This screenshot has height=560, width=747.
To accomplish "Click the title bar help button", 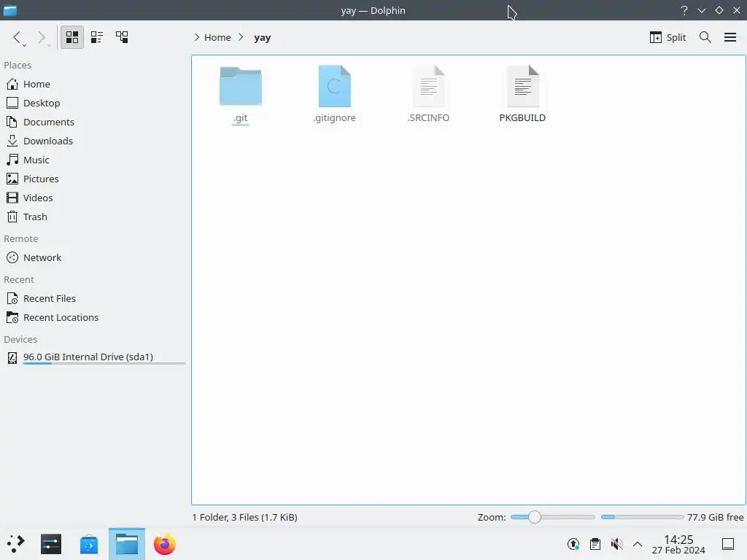I will tap(684, 10).
